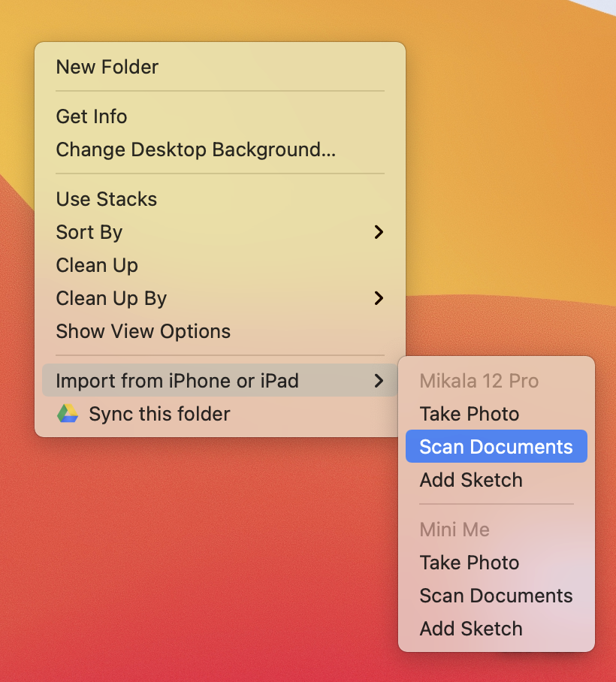The height and width of the screenshot is (682, 616).
Task: Open Get Info
Action: coord(92,116)
